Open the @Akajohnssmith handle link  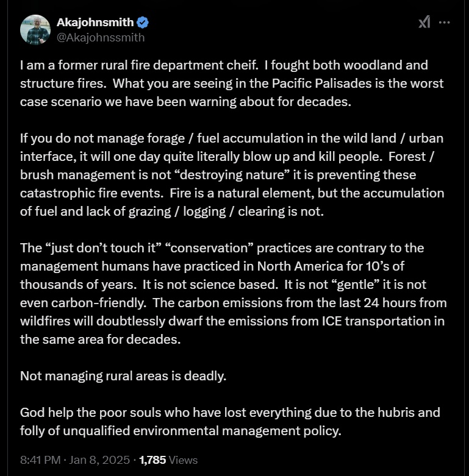tap(101, 37)
